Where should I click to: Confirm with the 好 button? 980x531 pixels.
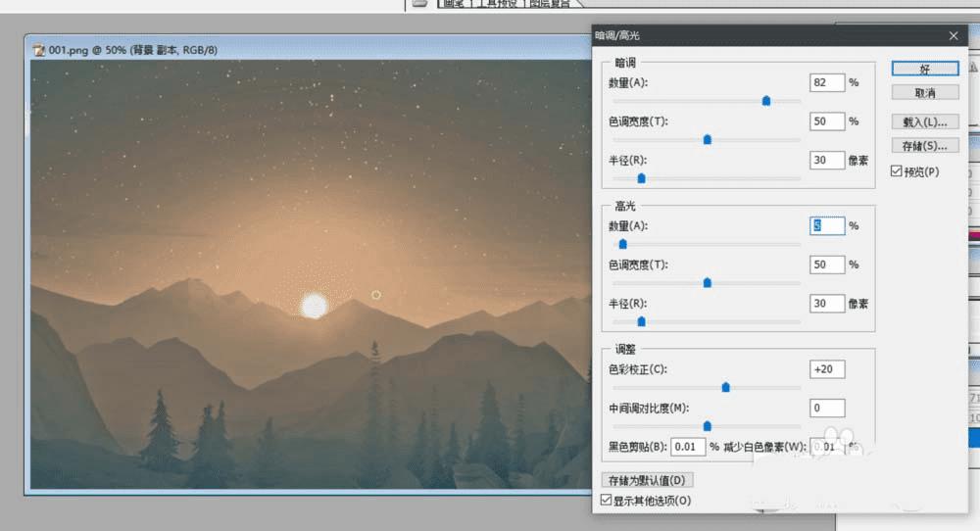point(925,69)
